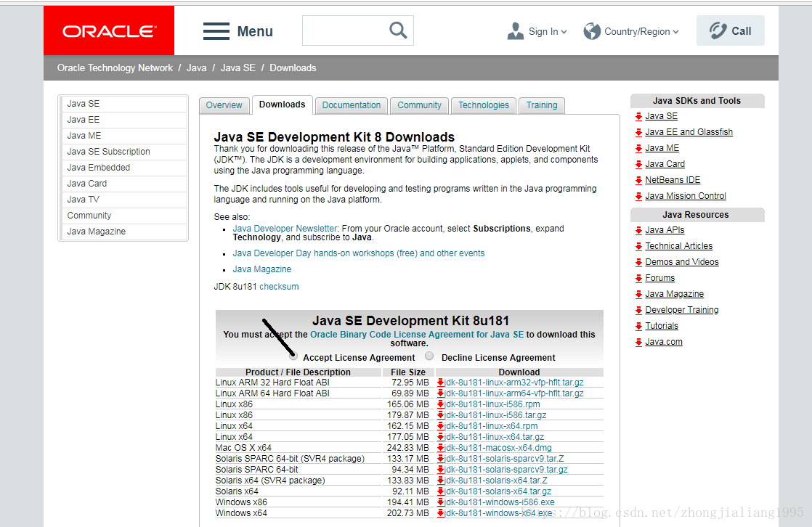The image size is (812, 527).
Task: Open Java Magazine link under Java Resources
Action: (674, 294)
